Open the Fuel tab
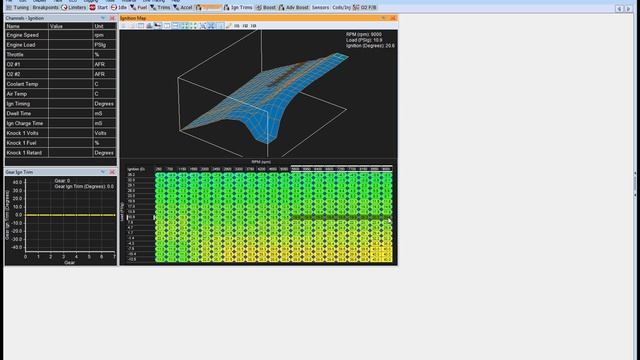The image size is (640, 360). pyautogui.click(x=139, y=7)
